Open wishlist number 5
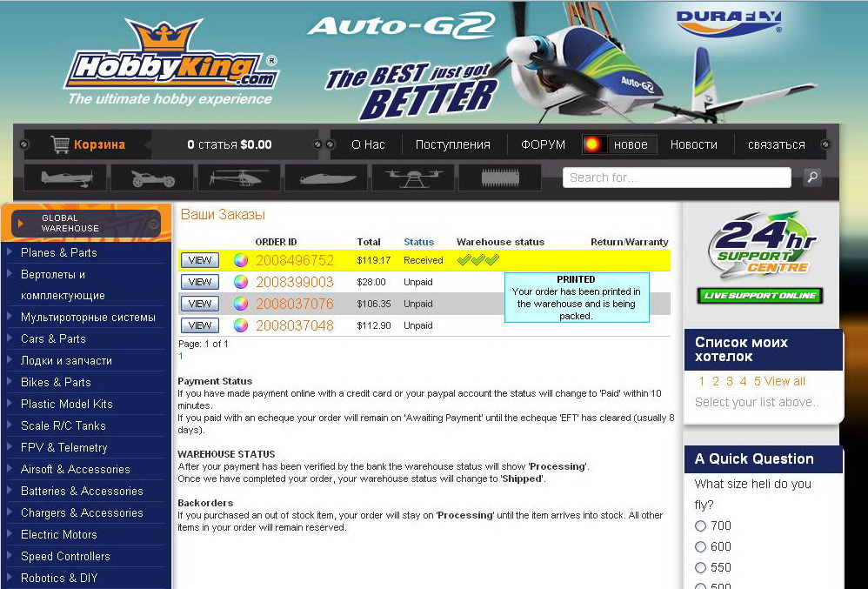 coord(758,381)
